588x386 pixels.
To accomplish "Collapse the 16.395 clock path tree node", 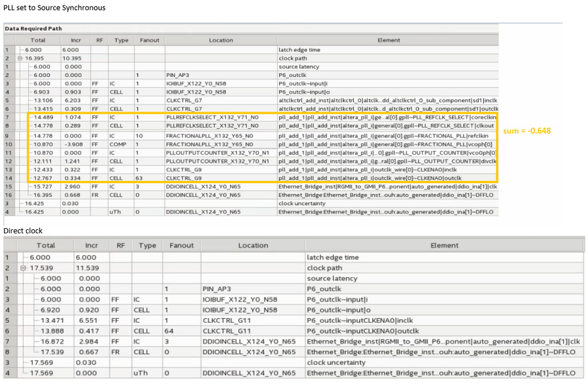I will 19,58.
